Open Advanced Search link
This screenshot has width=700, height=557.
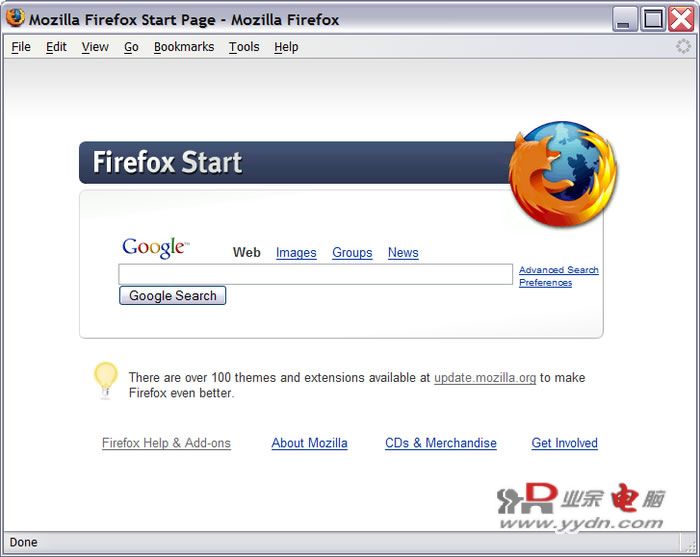558,270
